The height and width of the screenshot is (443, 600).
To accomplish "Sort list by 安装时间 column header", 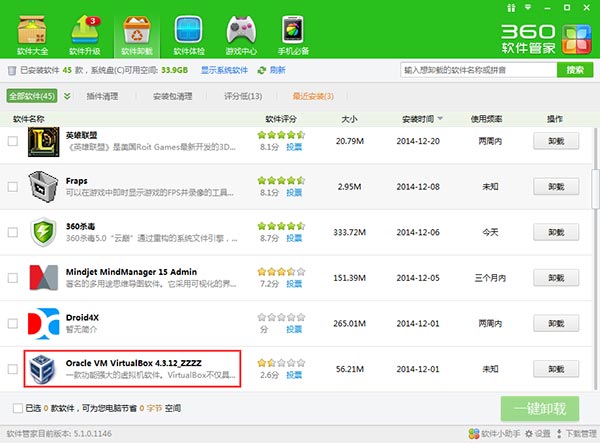I will (421, 118).
